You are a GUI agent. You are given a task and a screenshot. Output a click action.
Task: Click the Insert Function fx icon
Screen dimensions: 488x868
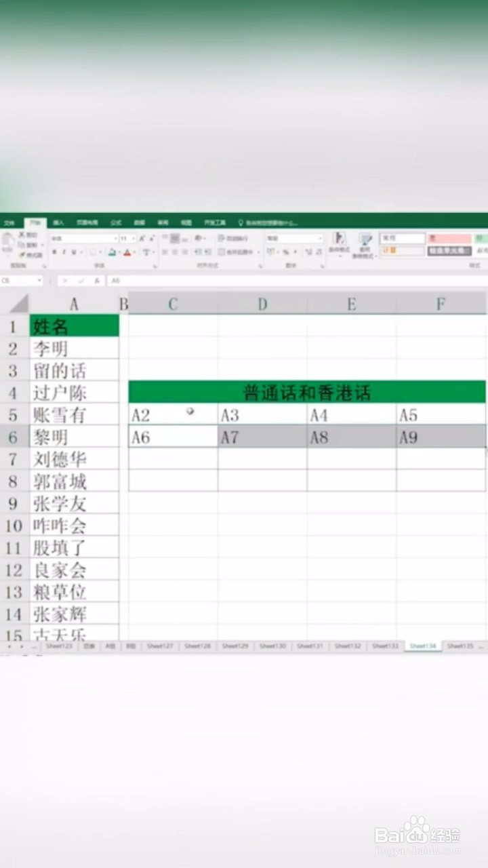(97, 281)
